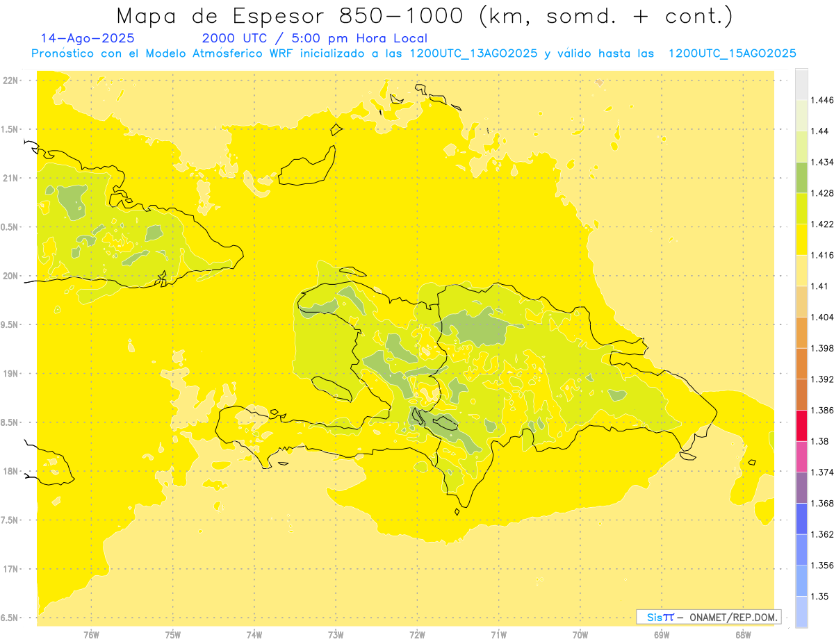The image size is (834, 644).
Task: Click the SisTT – ONAMET/REP.DOM. watermark box
Action: click(708, 617)
